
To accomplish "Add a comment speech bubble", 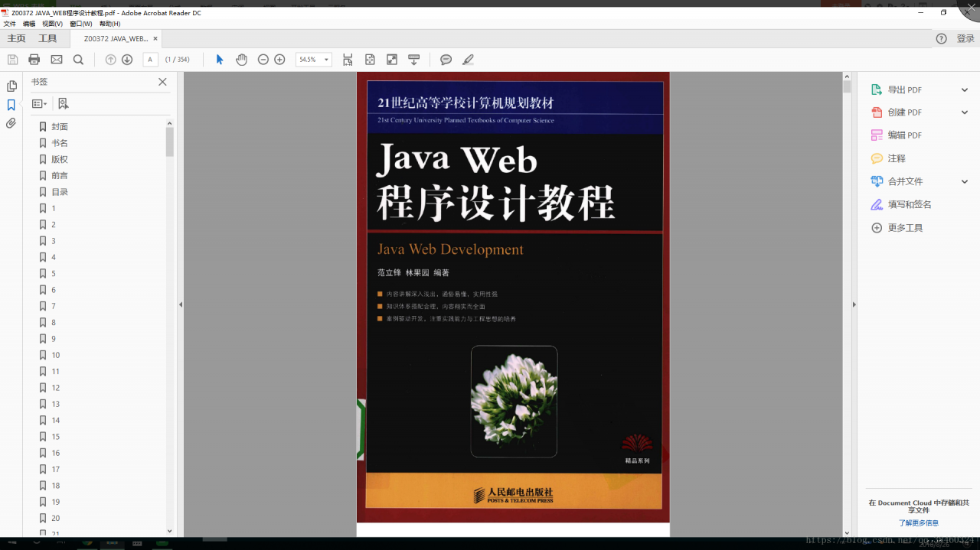I will click(446, 60).
